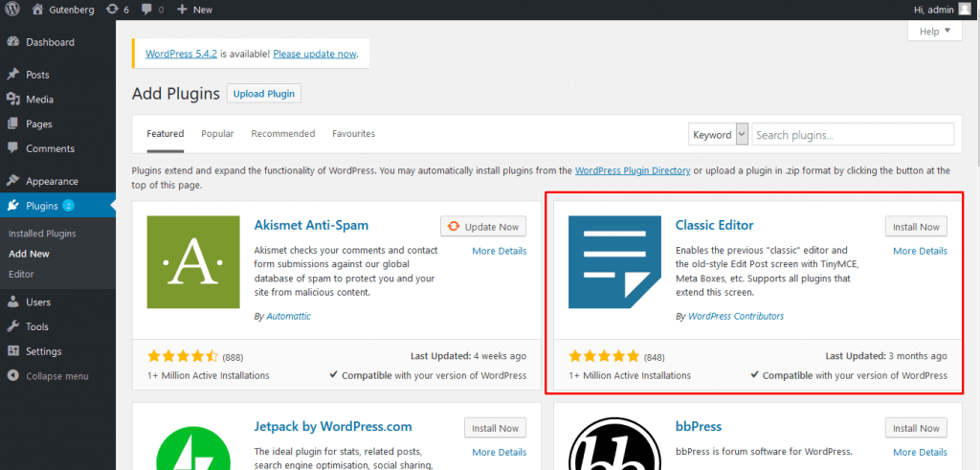The width and height of the screenshot is (980, 470).
Task: Open Installed Plugins submenu item
Action: click(42, 234)
